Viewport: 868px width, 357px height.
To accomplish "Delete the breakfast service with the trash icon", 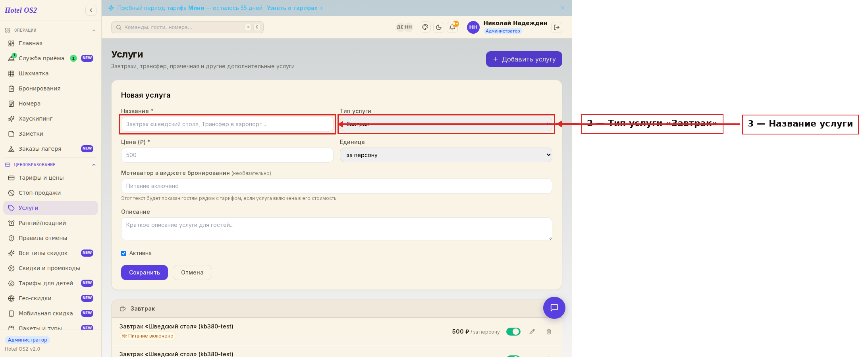I will [x=549, y=332].
